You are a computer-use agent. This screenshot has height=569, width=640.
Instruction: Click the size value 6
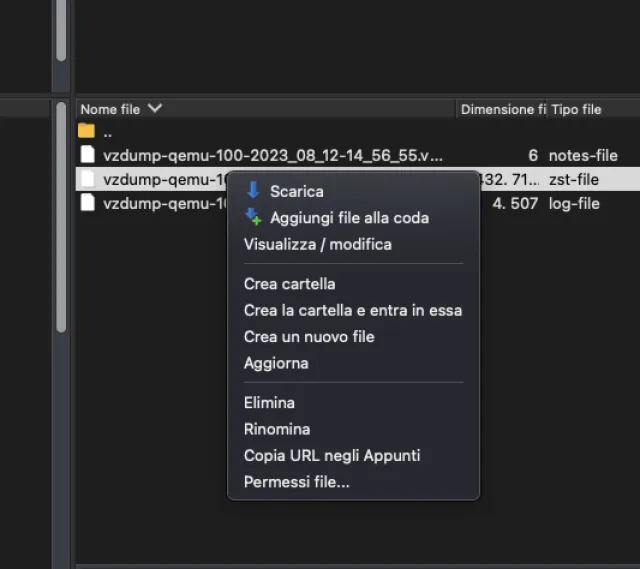tap(533, 155)
